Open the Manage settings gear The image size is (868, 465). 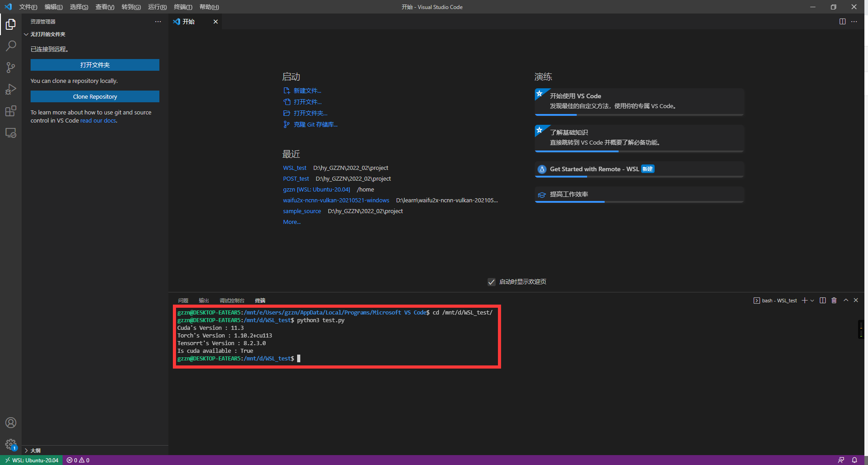point(11,444)
